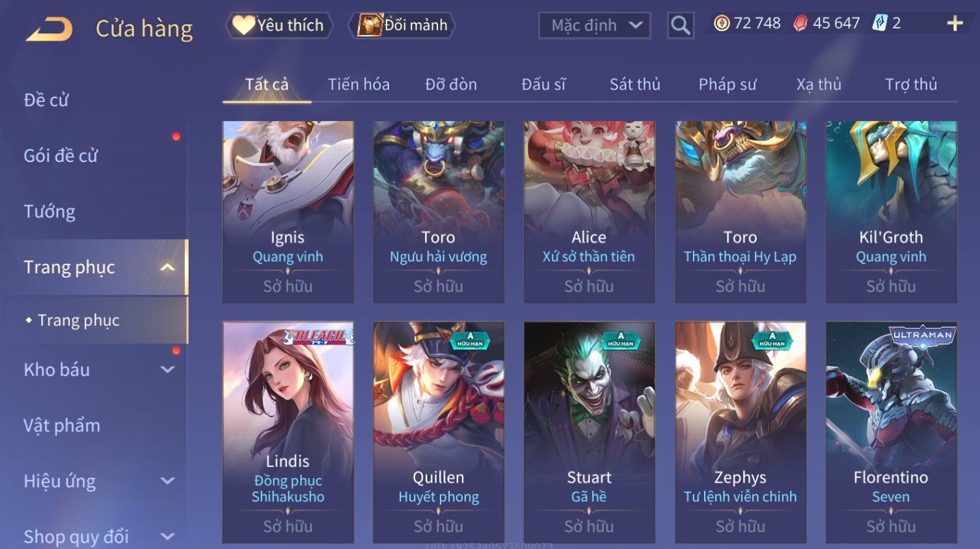
Task: Switch to the Tiến hóa tab
Action: (359, 85)
